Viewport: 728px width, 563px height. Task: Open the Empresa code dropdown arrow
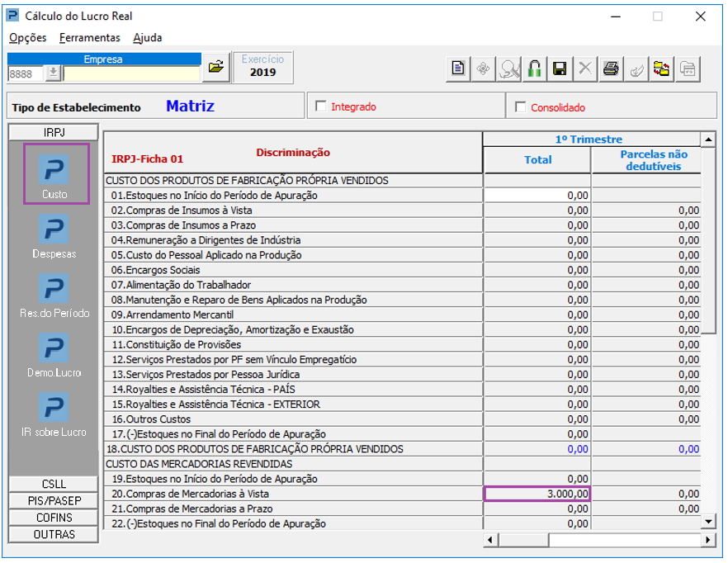[x=54, y=73]
